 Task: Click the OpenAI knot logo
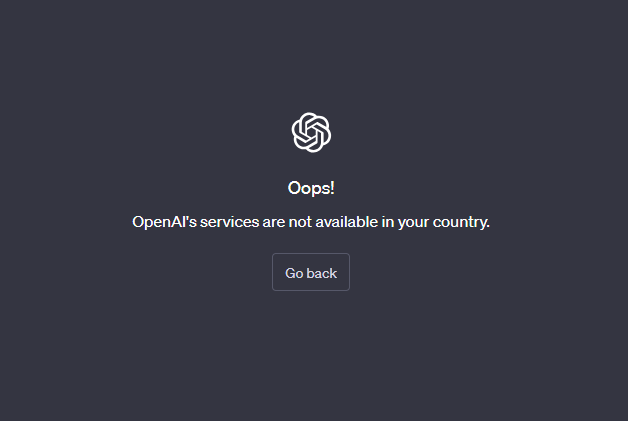[x=311, y=132]
